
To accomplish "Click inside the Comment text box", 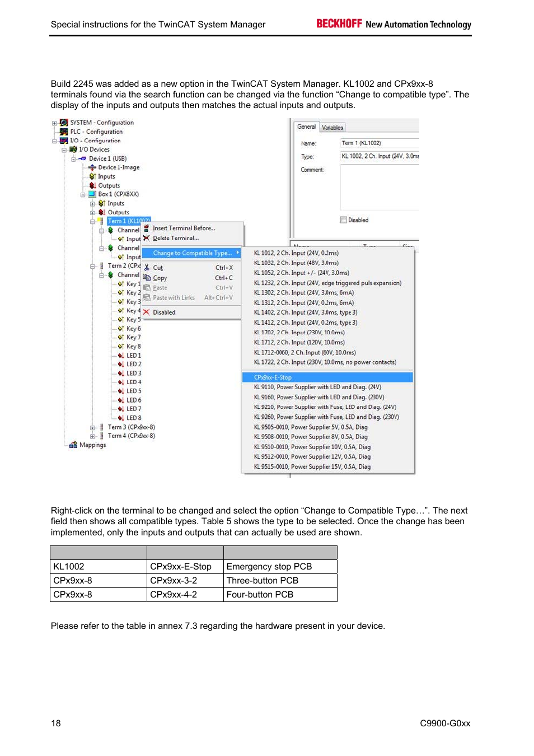I will (x=380, y=188).
